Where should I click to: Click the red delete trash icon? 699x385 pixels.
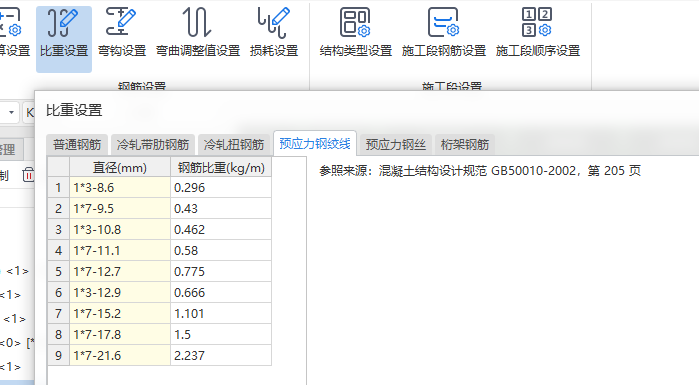(28, 175)
